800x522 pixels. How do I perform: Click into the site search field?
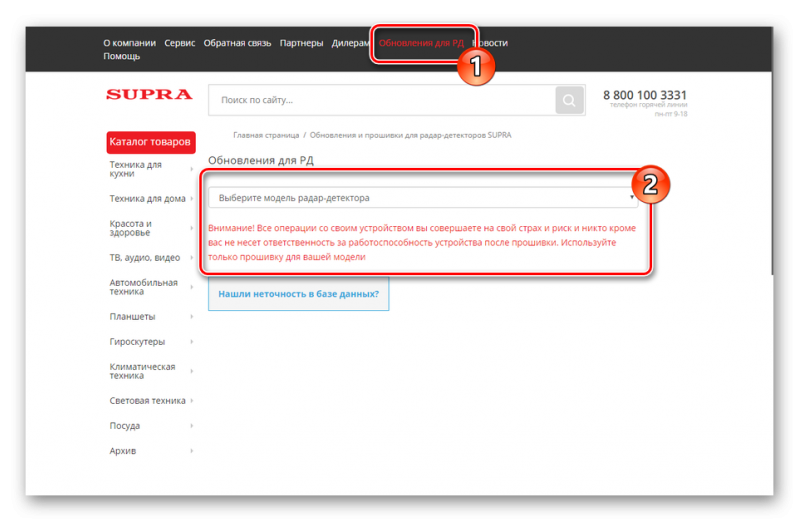382,100
